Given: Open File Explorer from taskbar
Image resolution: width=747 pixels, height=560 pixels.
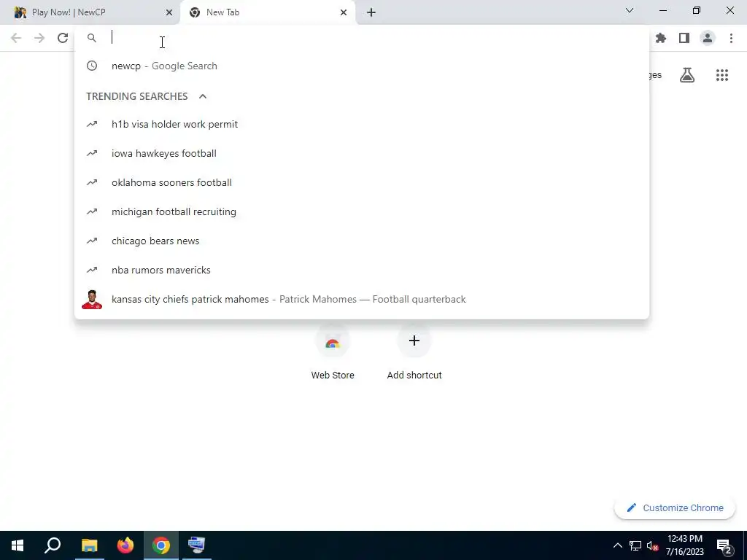Looking at the screenshot, I should point(89,545).
